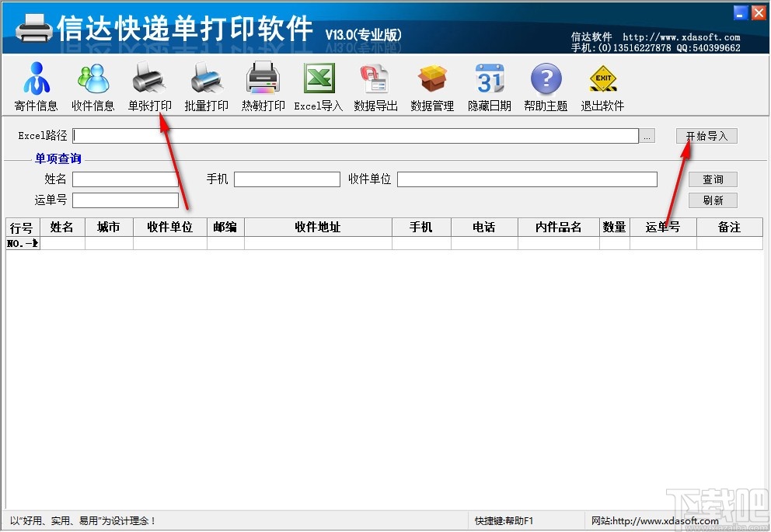Click inside the 运单号 tracking number field
Viewport: 771px width, 532px height.
pyautogui.click(x=125, y=200)
